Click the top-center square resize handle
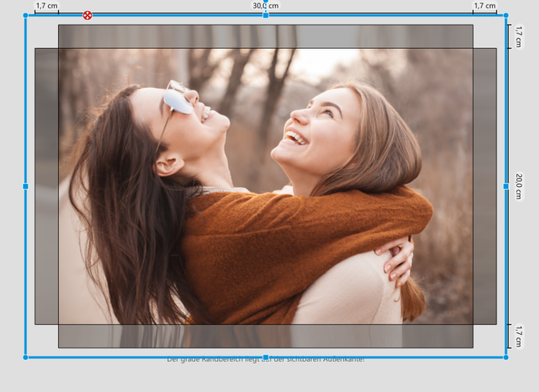The image size is (539, 392). click(265, 15)
